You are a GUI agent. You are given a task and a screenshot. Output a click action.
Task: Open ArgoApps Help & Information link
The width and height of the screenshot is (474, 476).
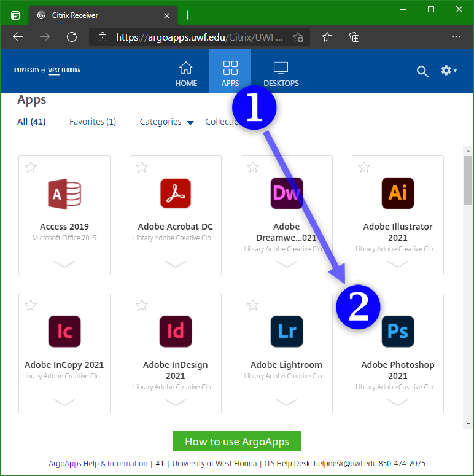[x=98, y=464]
